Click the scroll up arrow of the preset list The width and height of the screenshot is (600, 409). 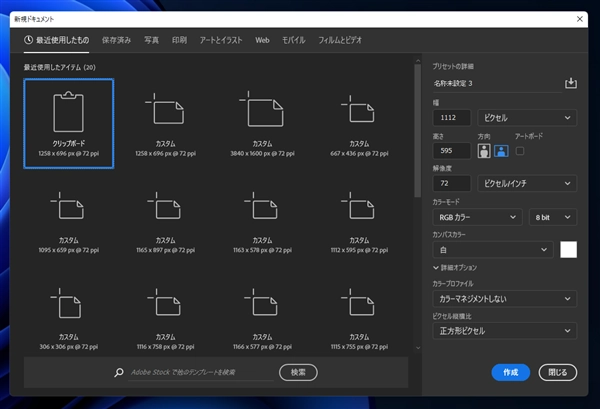click(x=418, y=61)
